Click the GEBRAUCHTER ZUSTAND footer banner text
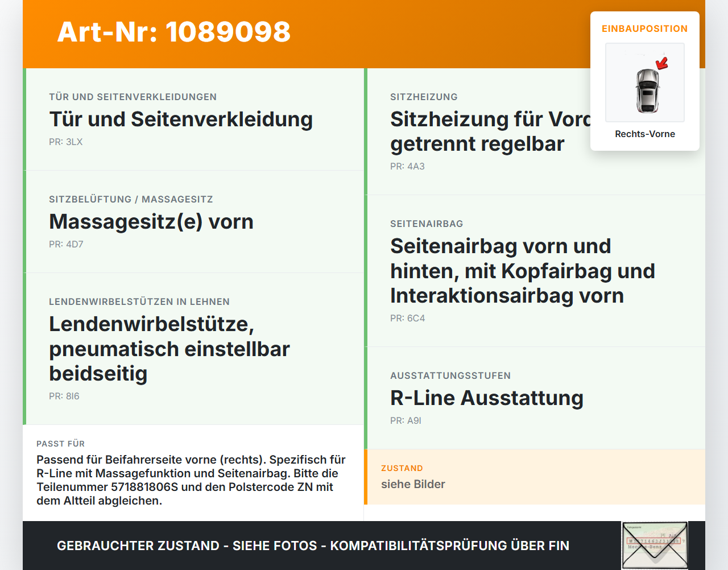 tap(313, 546)
